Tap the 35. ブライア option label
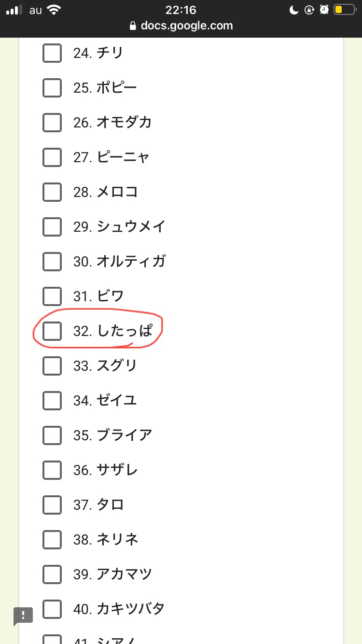This screenshot has height=644, width=362. [x=112, y=435]
